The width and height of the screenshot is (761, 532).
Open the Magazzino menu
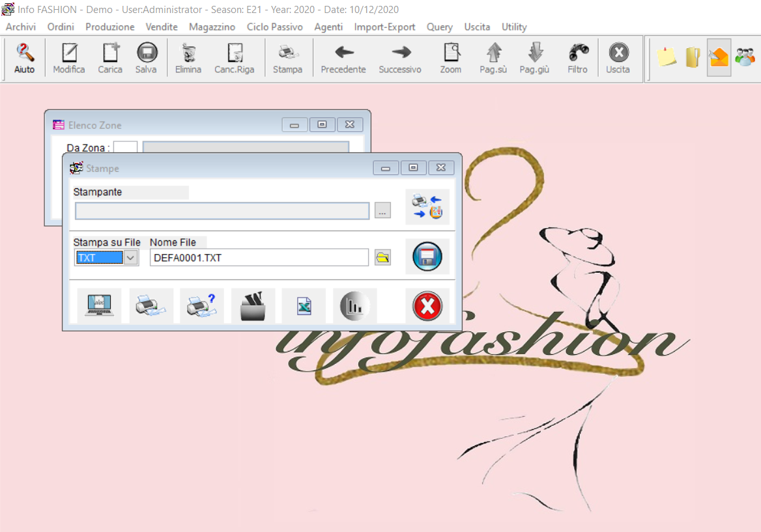212,27
